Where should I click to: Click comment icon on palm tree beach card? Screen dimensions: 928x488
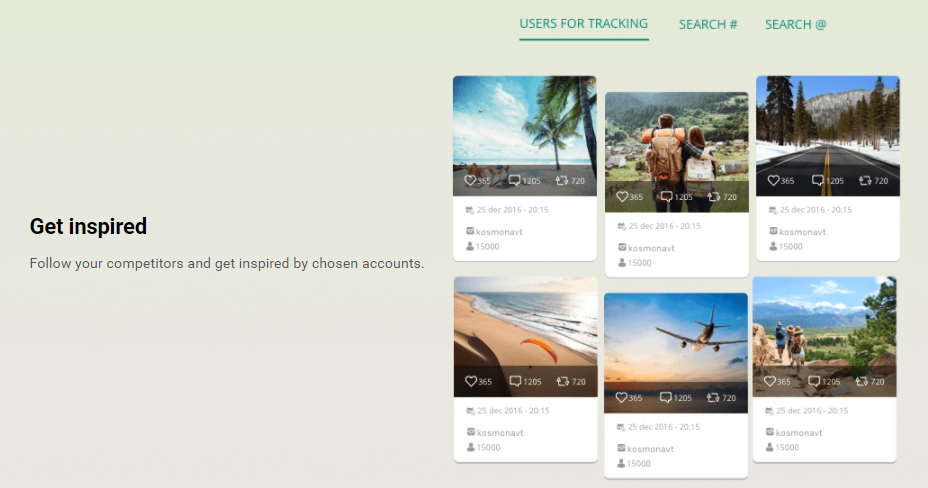tap(514, 180)
